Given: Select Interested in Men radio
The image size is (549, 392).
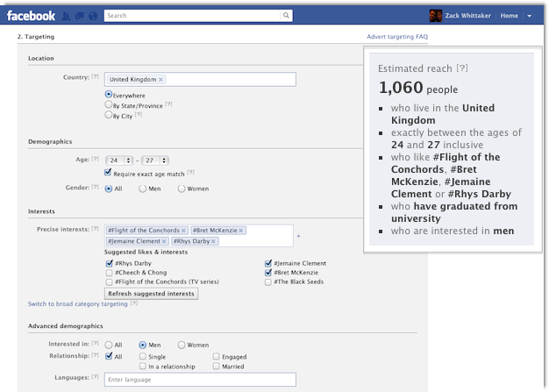Looking at the screenshot, I should click(x=142, y=346).
